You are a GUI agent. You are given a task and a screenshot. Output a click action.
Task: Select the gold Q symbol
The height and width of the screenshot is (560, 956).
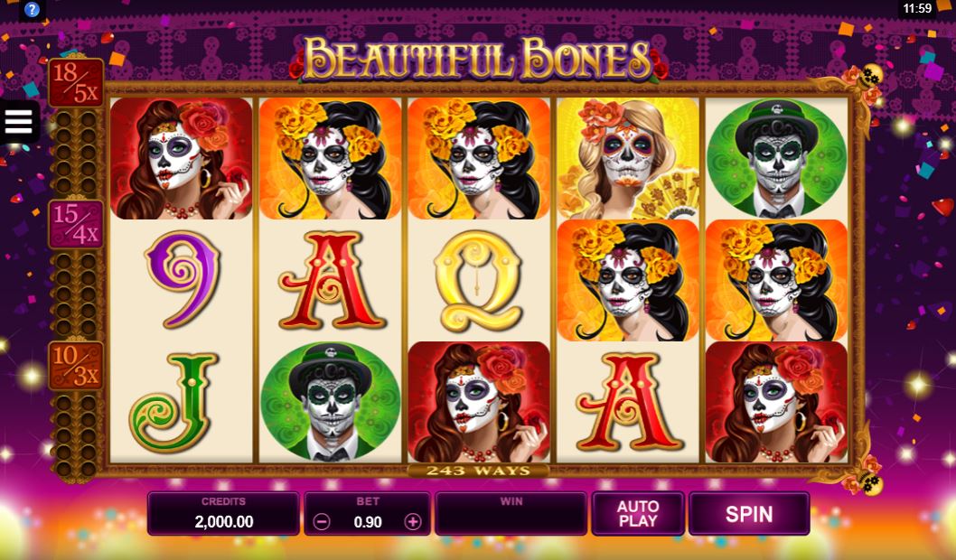478,281
